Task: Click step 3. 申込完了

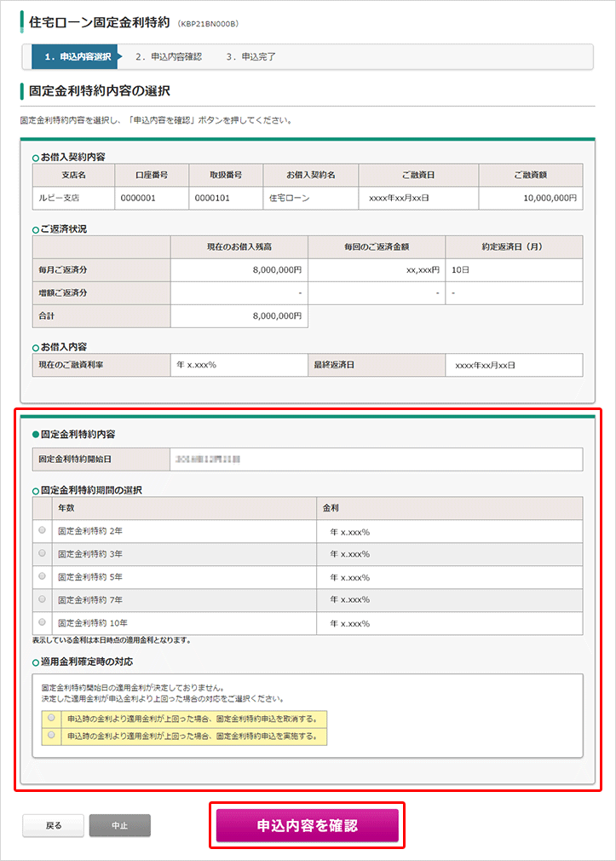Action: [x=250, y=56]
